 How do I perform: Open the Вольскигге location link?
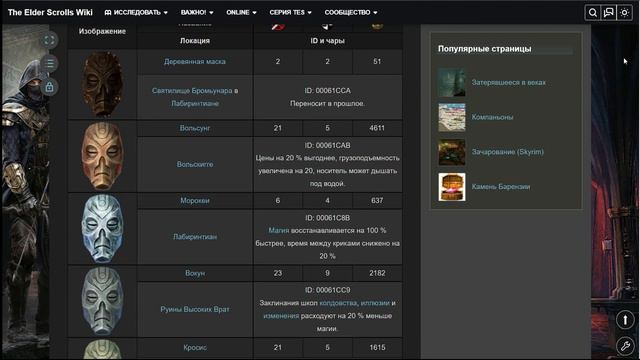(x=195, y=164)
